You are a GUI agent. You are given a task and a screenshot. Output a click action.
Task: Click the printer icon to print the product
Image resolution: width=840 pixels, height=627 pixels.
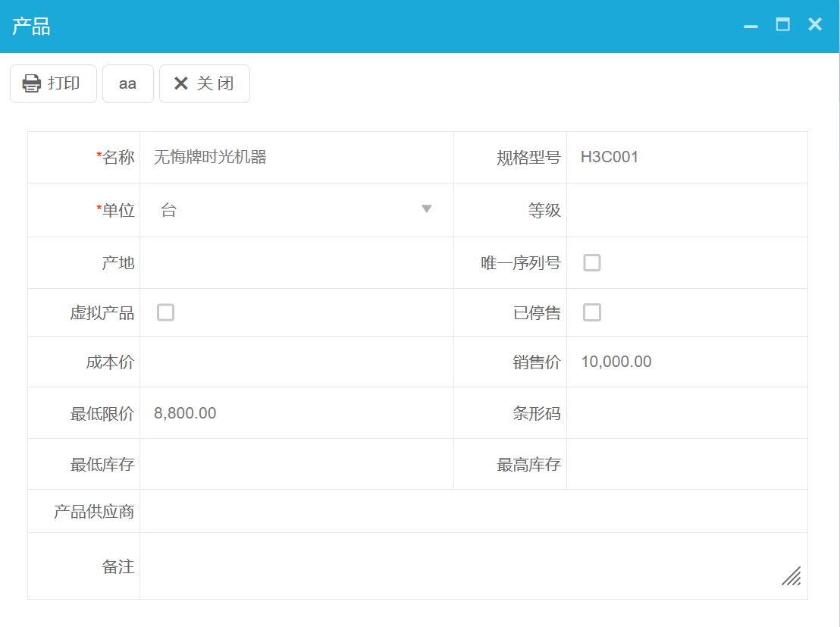31,83
